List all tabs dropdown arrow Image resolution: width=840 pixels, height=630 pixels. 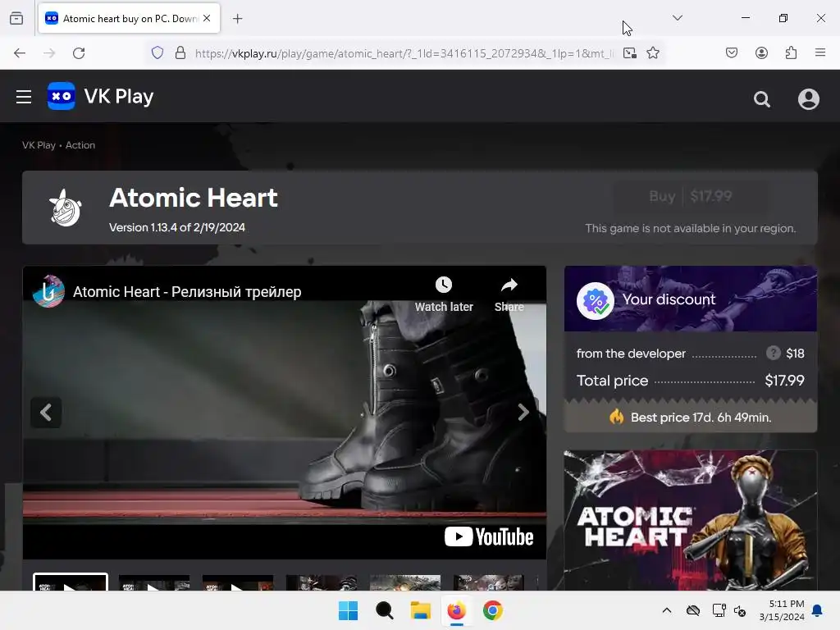[677, 18]
